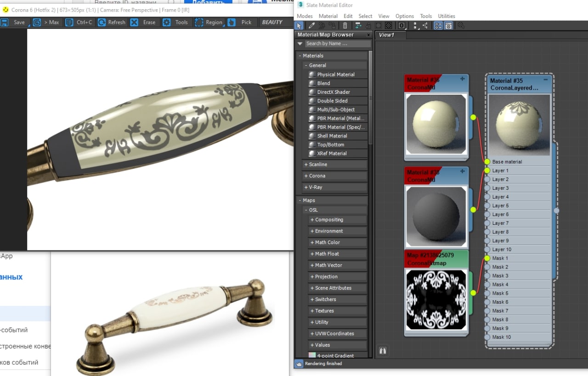Toggle Region render mode in VFB
The width and height of the screenshot is (588, 376).
(x=209, y=22)
